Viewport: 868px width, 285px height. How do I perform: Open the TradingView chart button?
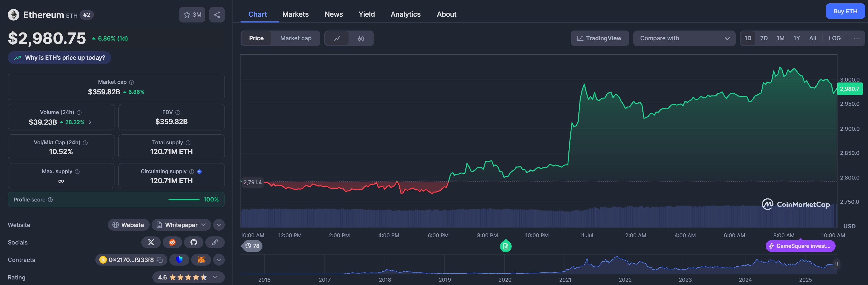click(x=600, y=39)
